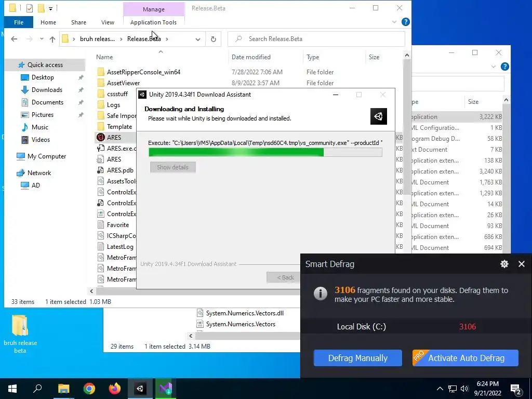Viewport: 532px width, 399px height.
Task: Select the Favorite file
Action: [x=118, y=225]
